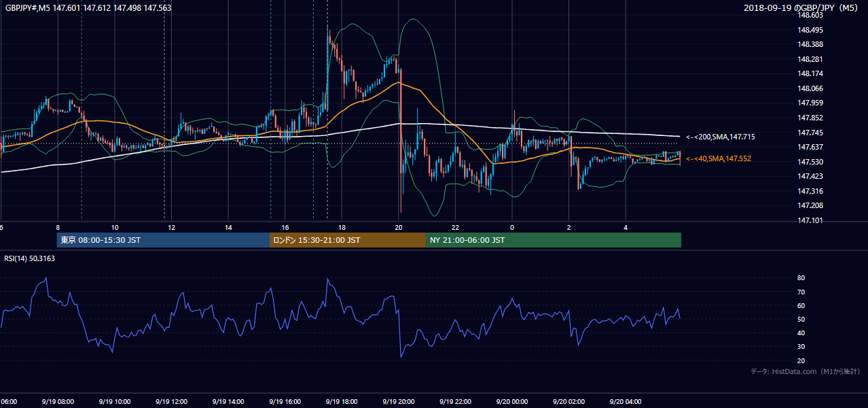The height and width of the screenshot is (408, 868).
Task: Click price axis label 148.495
Action: pos(810,30)
